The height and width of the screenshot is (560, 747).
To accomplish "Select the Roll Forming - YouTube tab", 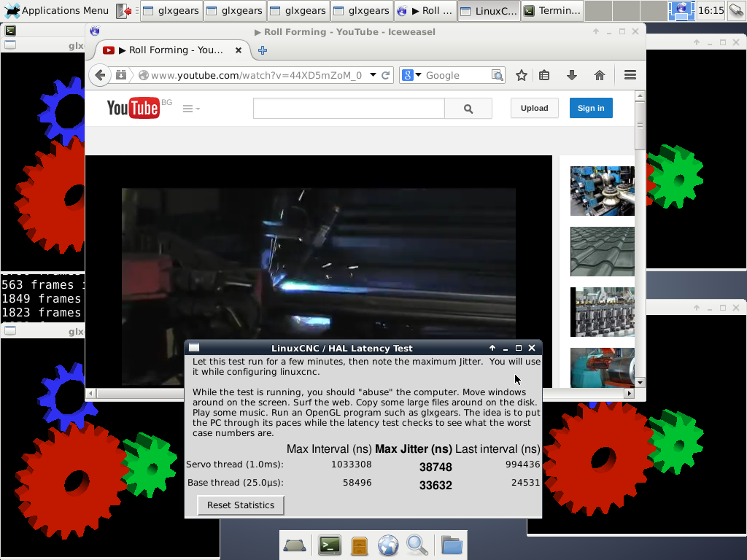I will pos(172,50).
